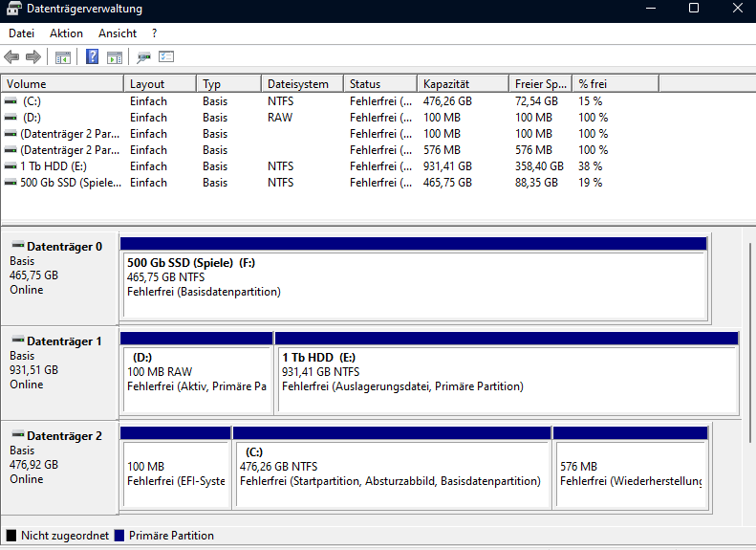Sort by the Status column header
Screen dimensions: 756x550
(x=380, y=84)
